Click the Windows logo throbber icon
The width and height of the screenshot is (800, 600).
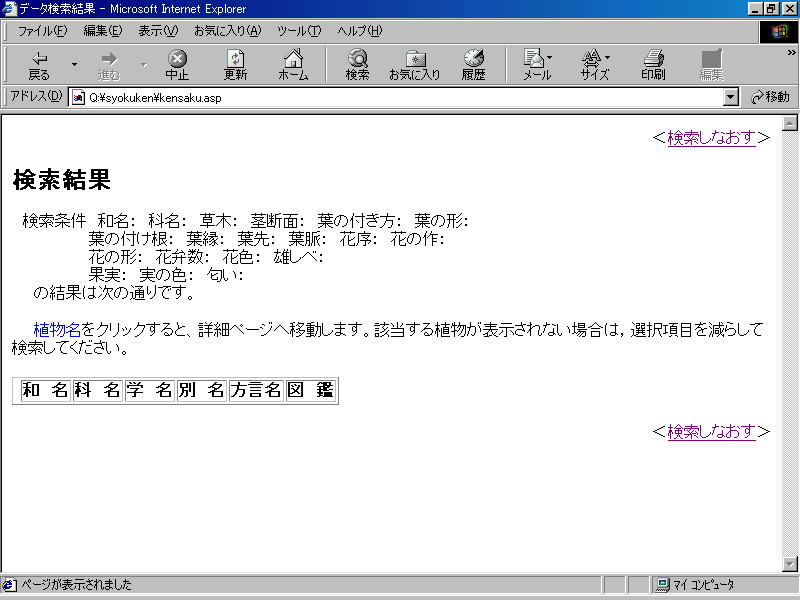pyautogui.click(x=779, y=32)
